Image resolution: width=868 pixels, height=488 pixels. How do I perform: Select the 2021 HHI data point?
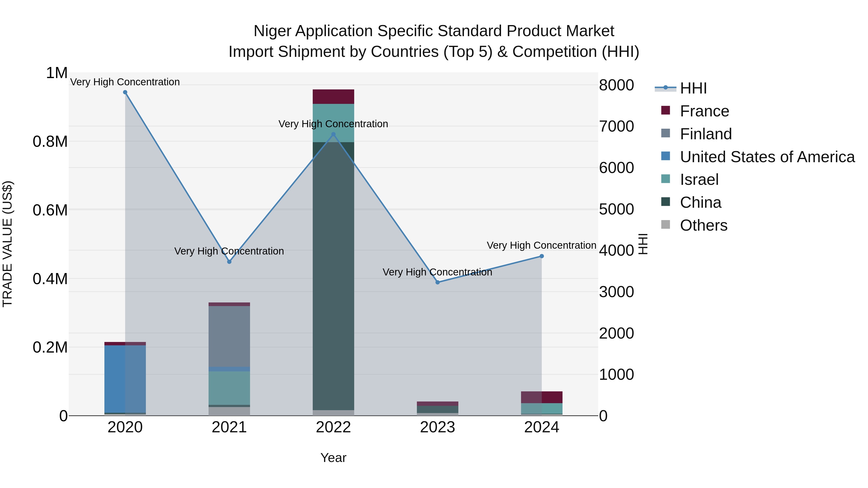(229, 262)
